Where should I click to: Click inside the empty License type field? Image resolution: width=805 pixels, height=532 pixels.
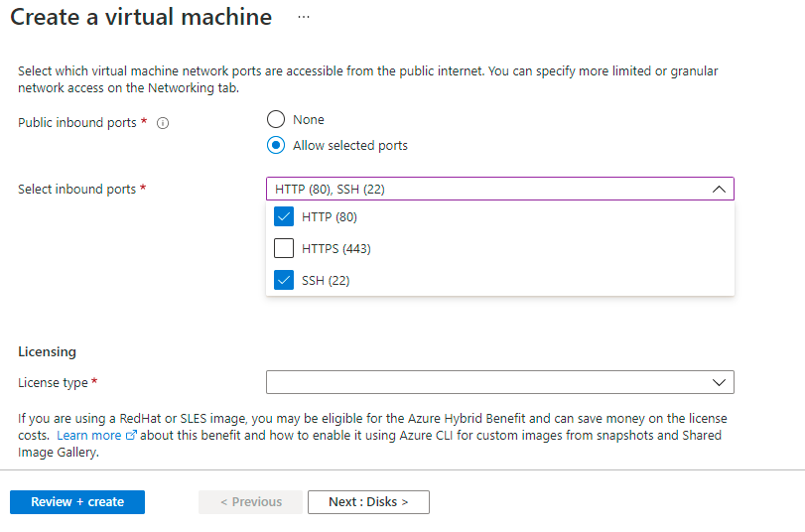point(486,382)
